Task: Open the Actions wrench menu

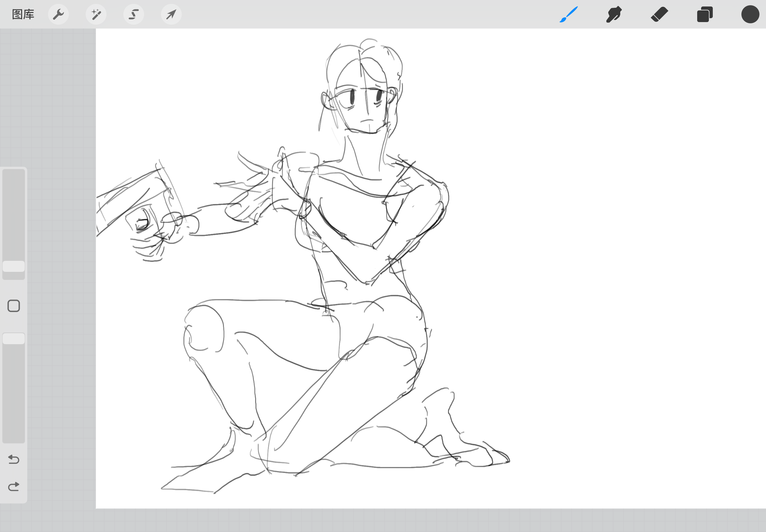Action: point(58,14)
